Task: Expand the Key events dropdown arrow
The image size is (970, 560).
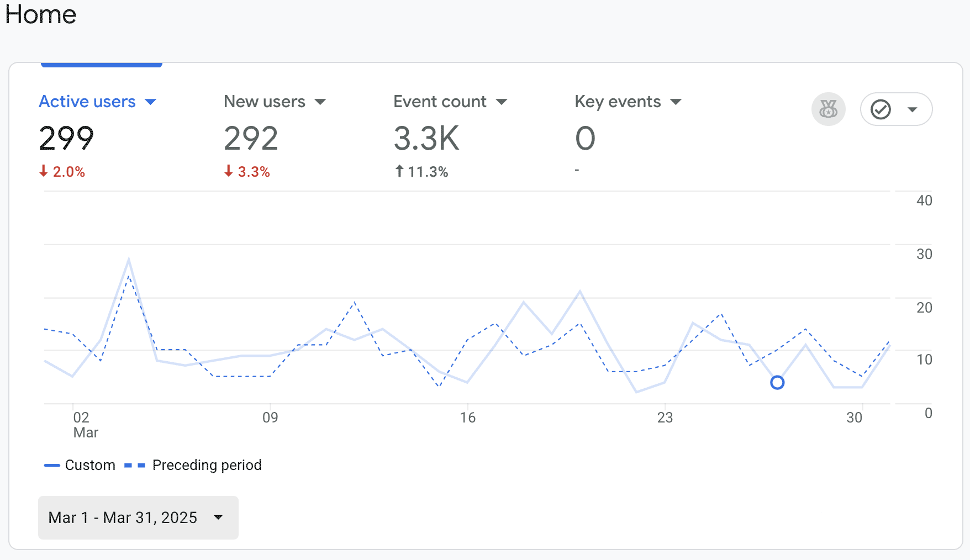Action: [x=676, y=102]
